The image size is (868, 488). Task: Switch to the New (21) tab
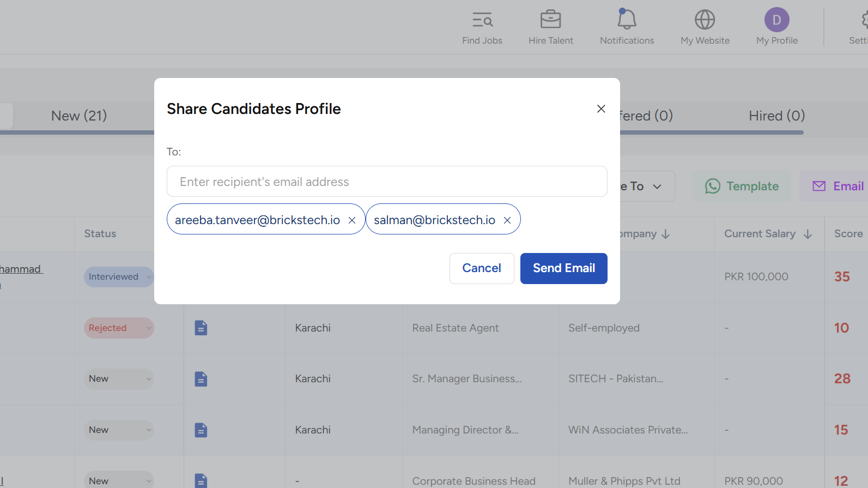79,116
